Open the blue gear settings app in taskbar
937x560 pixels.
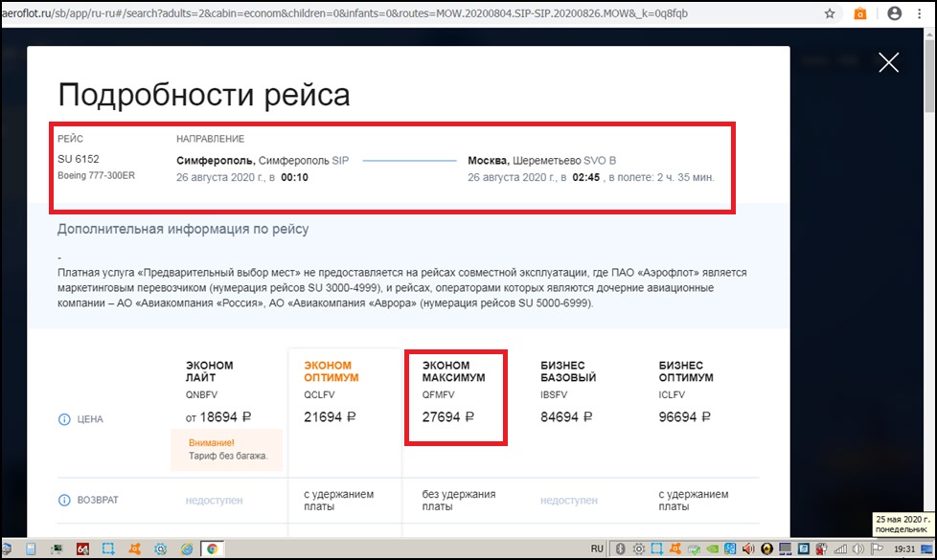click(160, 549)
